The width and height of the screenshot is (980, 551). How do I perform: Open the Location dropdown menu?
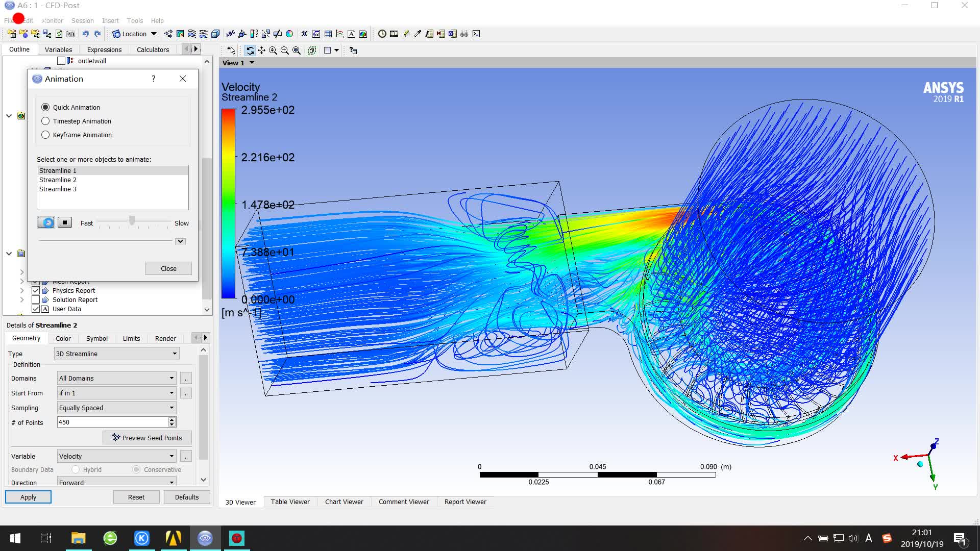click(154, 34)
